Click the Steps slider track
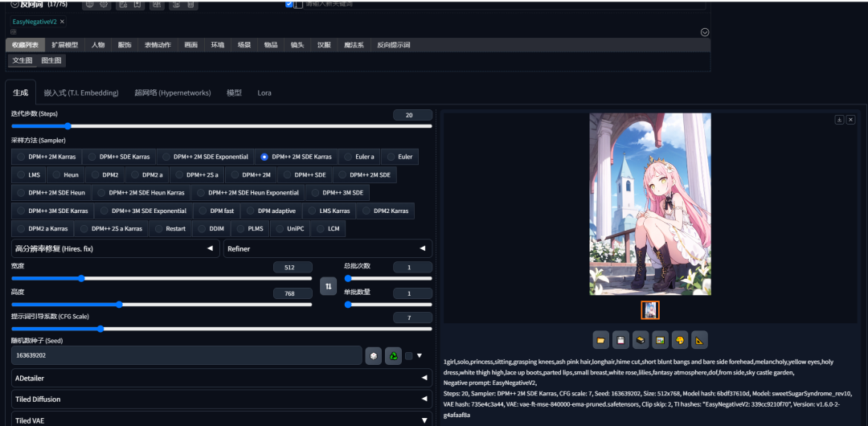 222,126
